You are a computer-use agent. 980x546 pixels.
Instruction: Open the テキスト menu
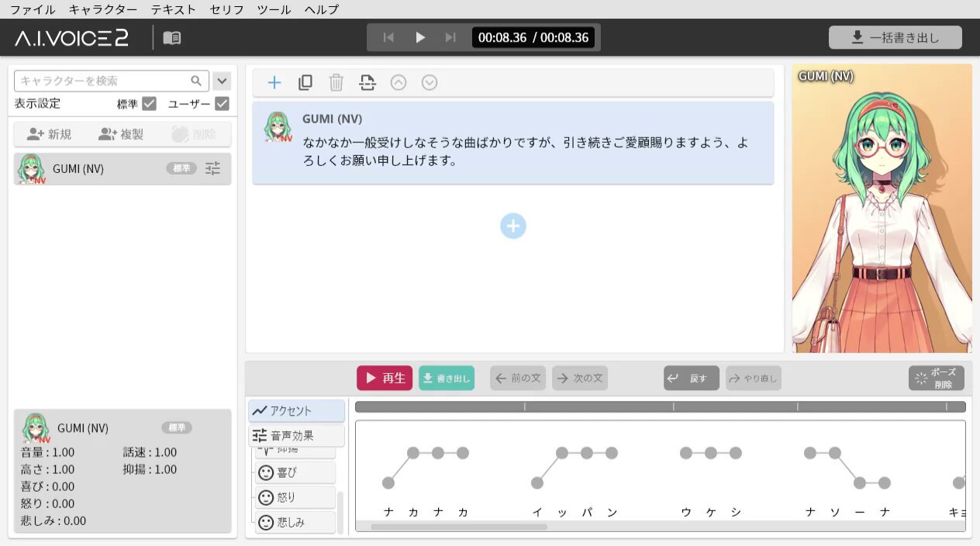click(x=174, y=10)
